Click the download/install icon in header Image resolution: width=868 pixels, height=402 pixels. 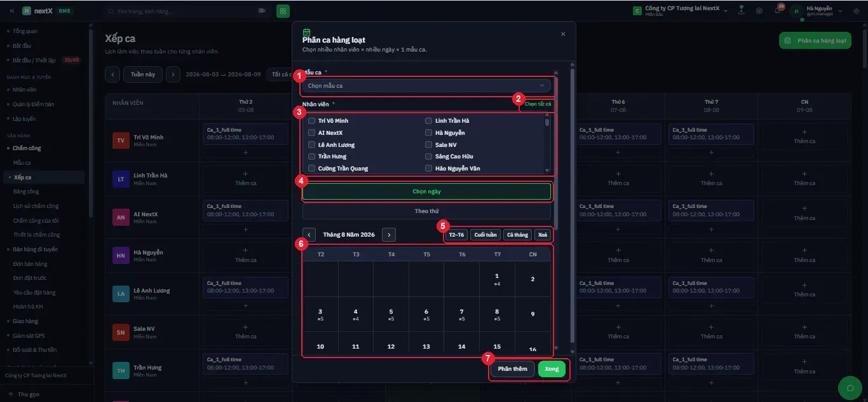[x=741, y=11]
